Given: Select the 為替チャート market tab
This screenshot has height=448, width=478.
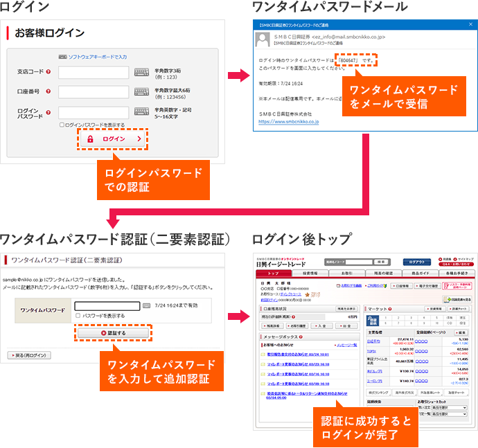Looking at the screenshot, I should click(457, 393).
